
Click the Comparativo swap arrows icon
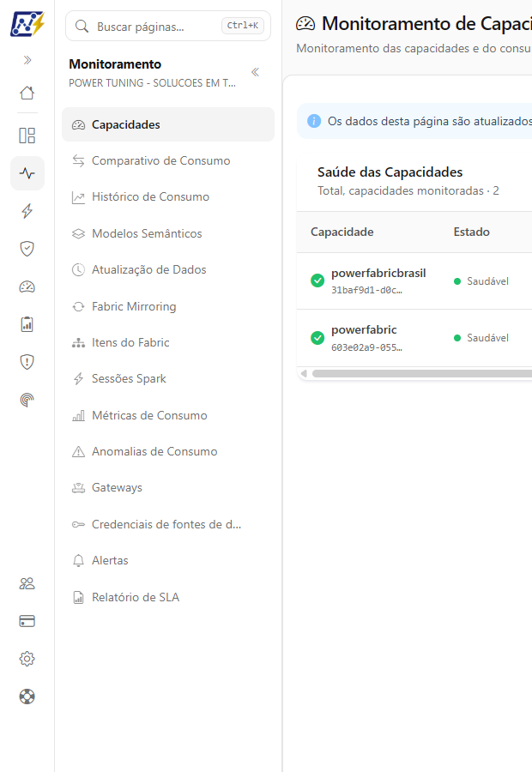coord(78,161)
